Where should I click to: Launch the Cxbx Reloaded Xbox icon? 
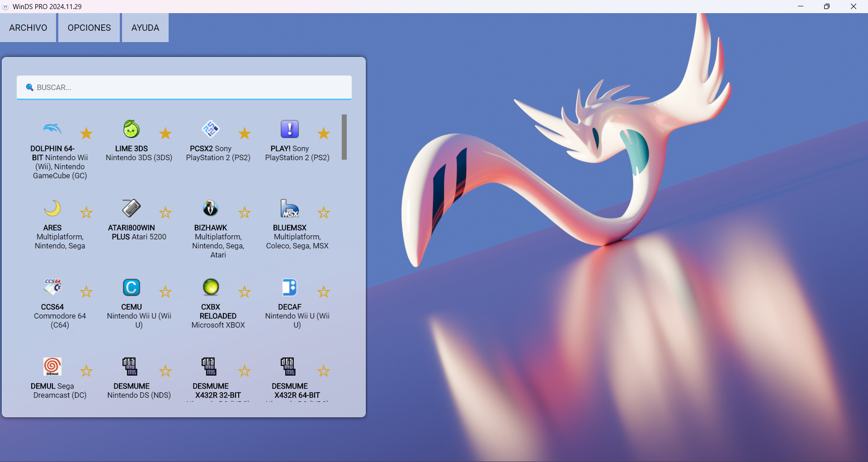(x=211, y=287)
